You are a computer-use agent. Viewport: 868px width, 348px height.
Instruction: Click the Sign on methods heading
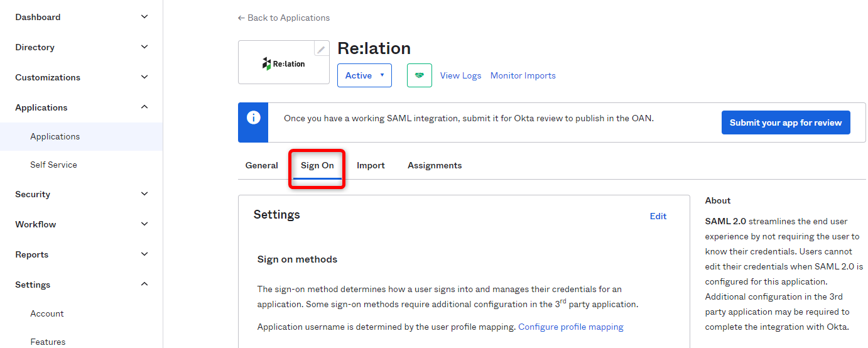coord(297,259)
